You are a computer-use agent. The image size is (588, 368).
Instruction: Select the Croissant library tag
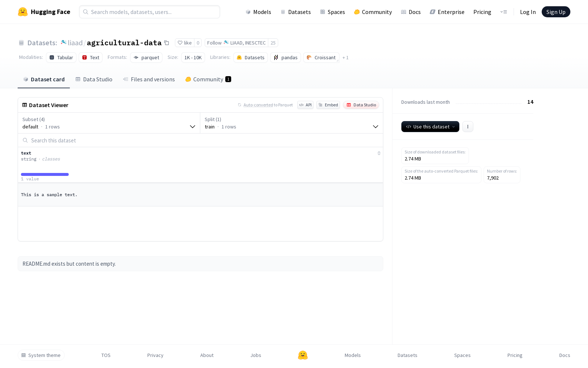pyautogui.click(x=321, y=57)
